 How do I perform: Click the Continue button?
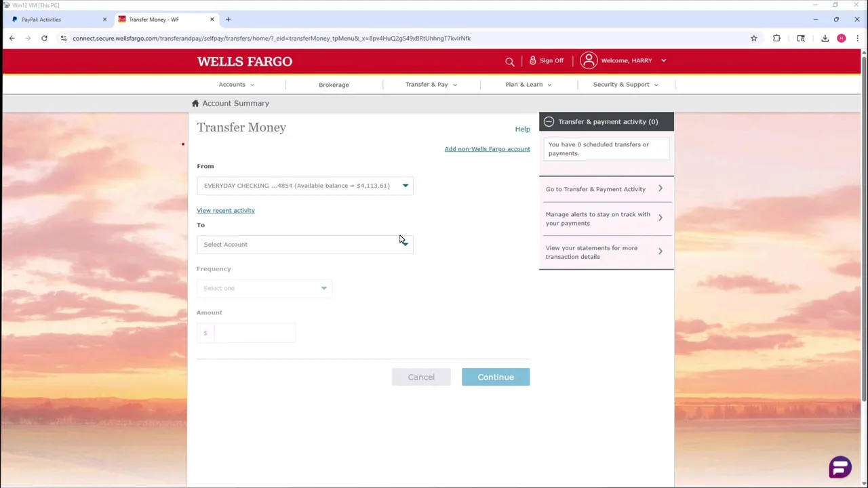click(x=496, y=377)
